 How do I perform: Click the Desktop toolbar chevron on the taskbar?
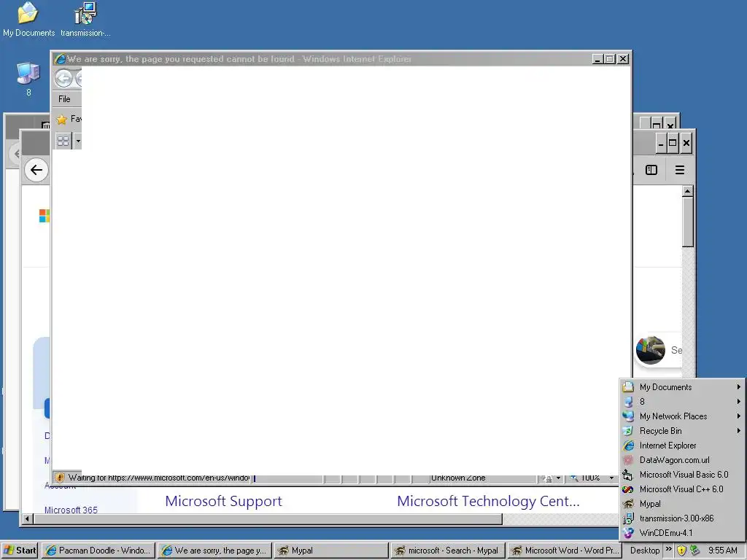coord(668,549)
